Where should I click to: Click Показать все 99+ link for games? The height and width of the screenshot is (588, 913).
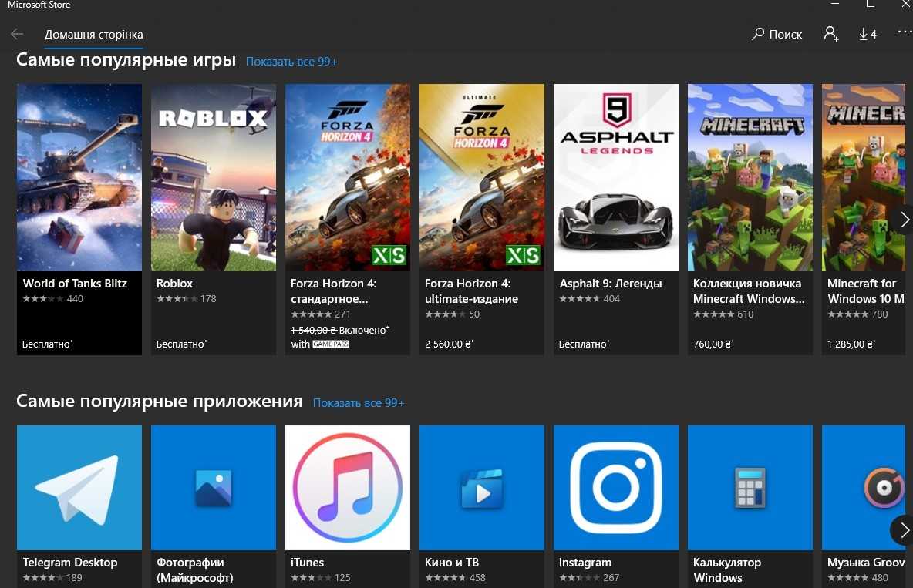tap(291, 62)
